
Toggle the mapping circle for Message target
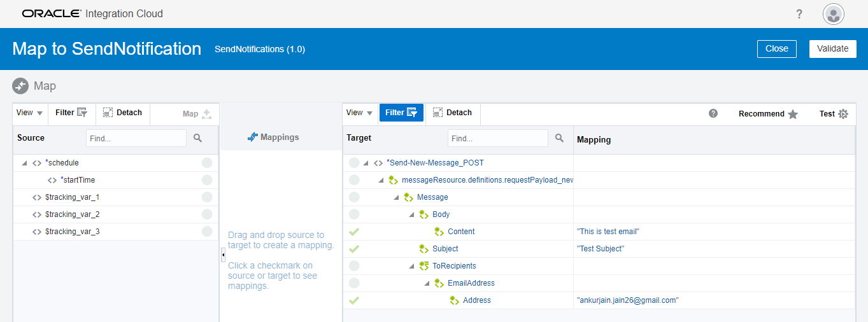(x=354, y=197)
